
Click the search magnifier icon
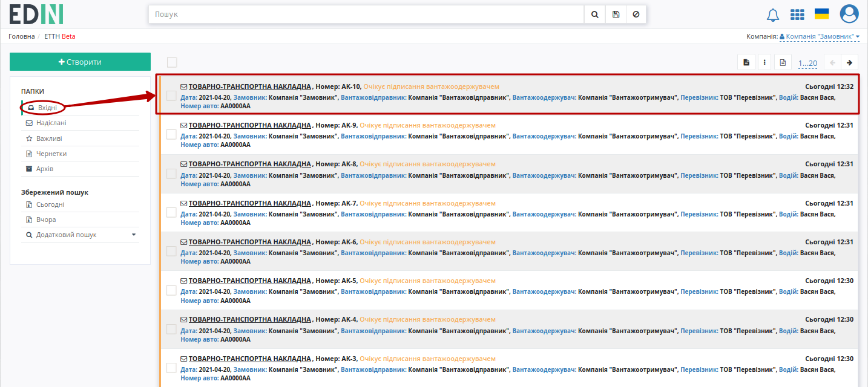coord(594,14)
